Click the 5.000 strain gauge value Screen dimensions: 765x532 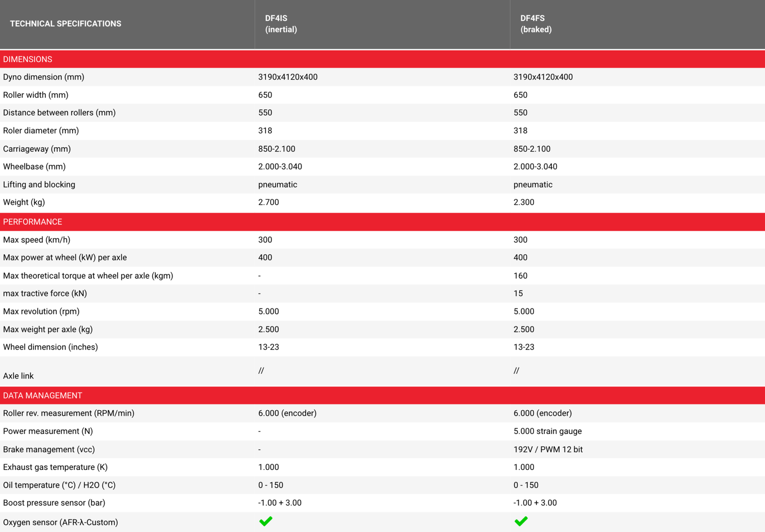pos(547,431)
